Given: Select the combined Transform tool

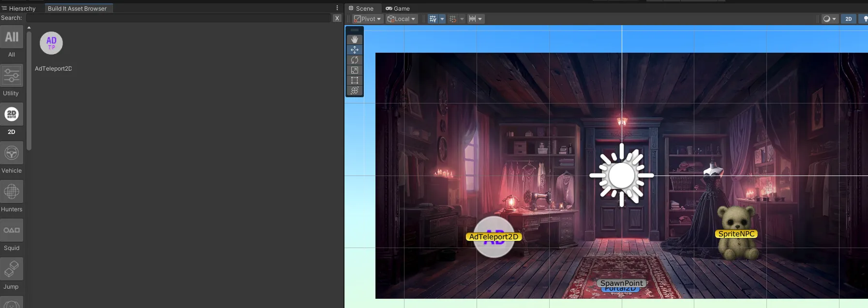Looking at the screenshot, I should 355,90.
